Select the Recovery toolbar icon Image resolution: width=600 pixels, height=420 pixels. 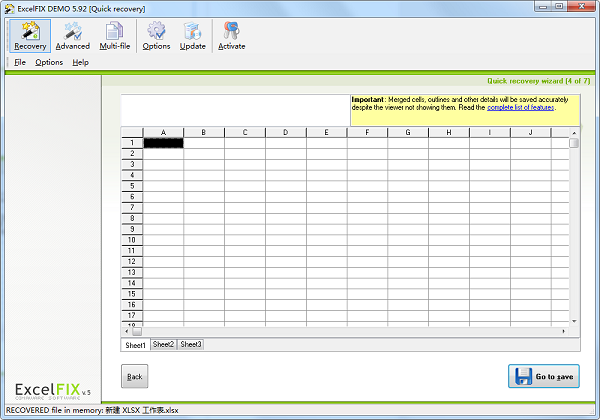pos(29,35)
